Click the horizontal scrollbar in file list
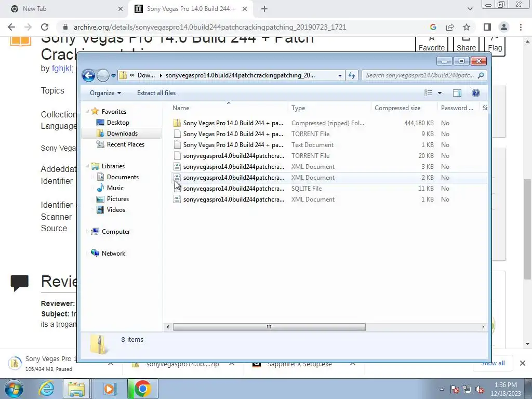 [269, 327]
